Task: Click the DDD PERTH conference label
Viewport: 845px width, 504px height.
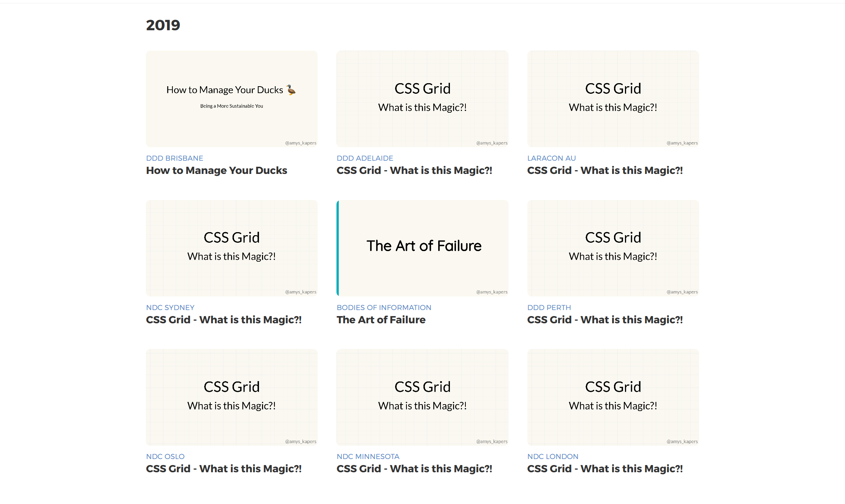Action: 549,307
